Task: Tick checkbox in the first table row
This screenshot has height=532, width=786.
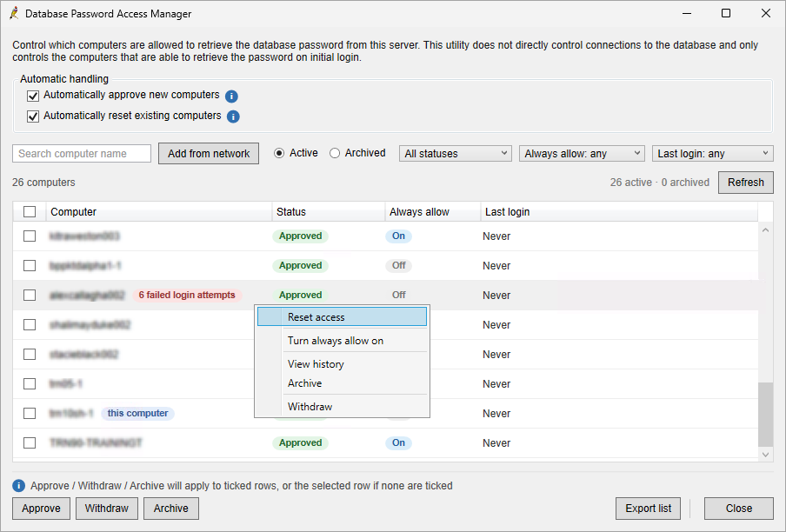Action: [x=30, y=236]
